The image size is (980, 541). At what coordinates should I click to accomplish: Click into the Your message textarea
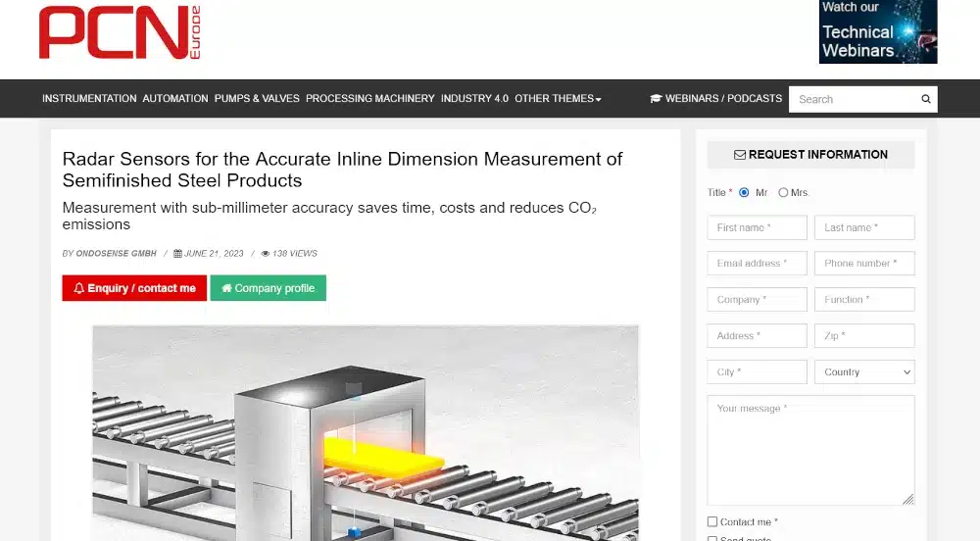(810, 450)
